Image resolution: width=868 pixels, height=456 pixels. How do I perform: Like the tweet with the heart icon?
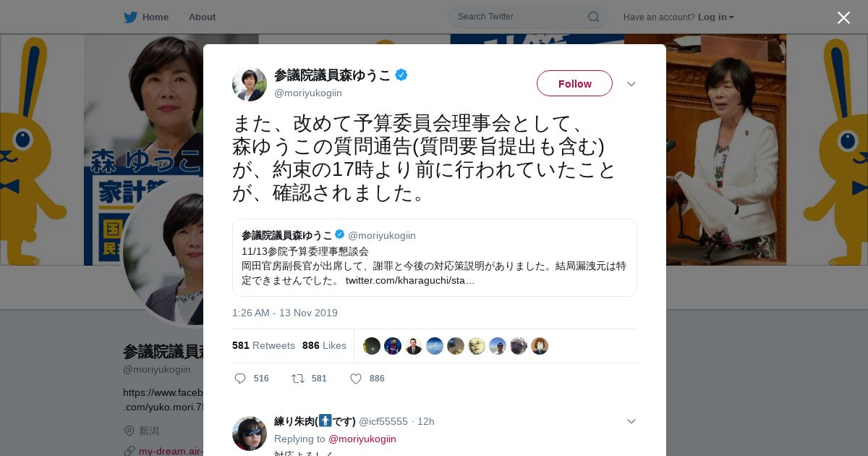[356, 379]
